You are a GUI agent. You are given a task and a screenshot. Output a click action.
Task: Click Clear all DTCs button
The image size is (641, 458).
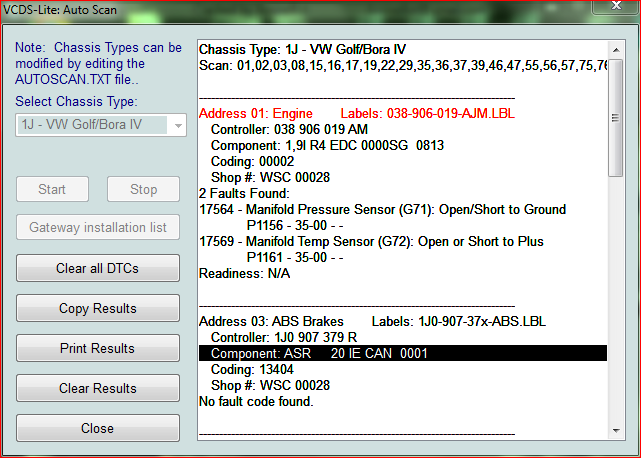pyautogui.click(x=98, y=268)
